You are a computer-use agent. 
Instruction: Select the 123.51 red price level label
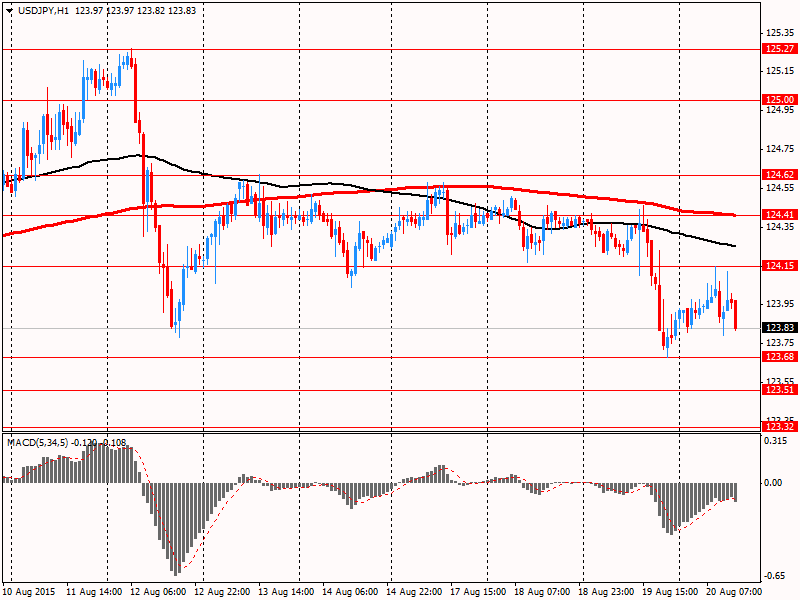(780, 390)
